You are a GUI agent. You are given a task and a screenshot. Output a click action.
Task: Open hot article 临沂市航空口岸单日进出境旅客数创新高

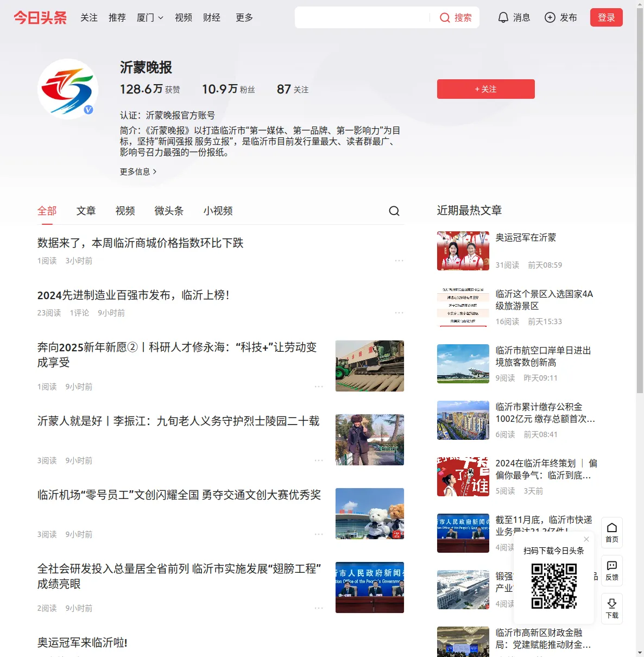[543, 356]
